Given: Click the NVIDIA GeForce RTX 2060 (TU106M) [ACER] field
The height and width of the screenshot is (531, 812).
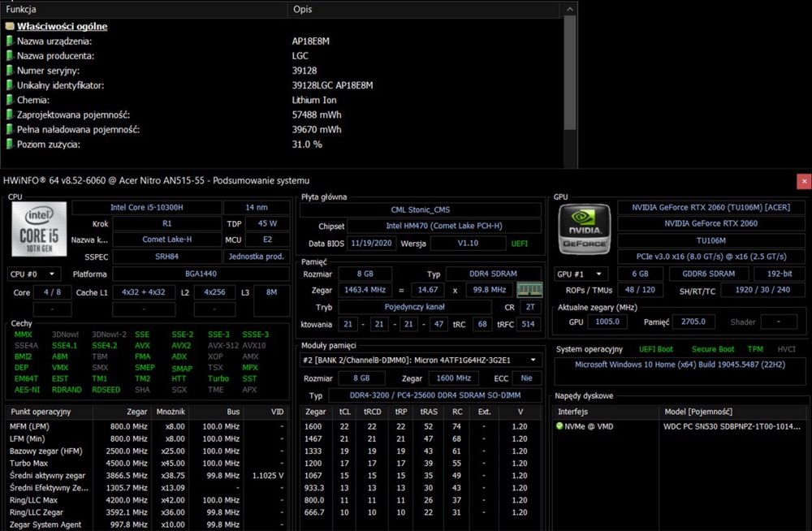Looking at the screenshot, I should (x=711, y=208).
